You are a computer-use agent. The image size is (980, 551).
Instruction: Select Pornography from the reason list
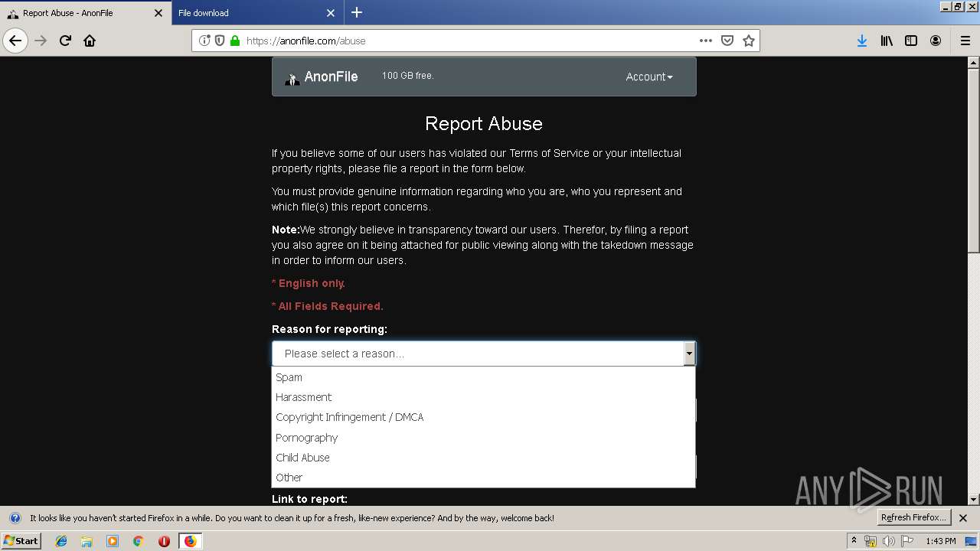point(484,438)
